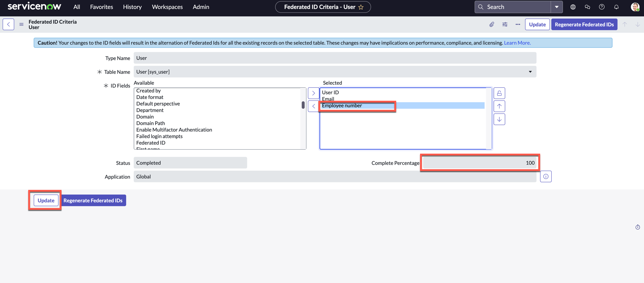644x283 pixels.
Task: Show notifications bell
Action: click(617, 7)
